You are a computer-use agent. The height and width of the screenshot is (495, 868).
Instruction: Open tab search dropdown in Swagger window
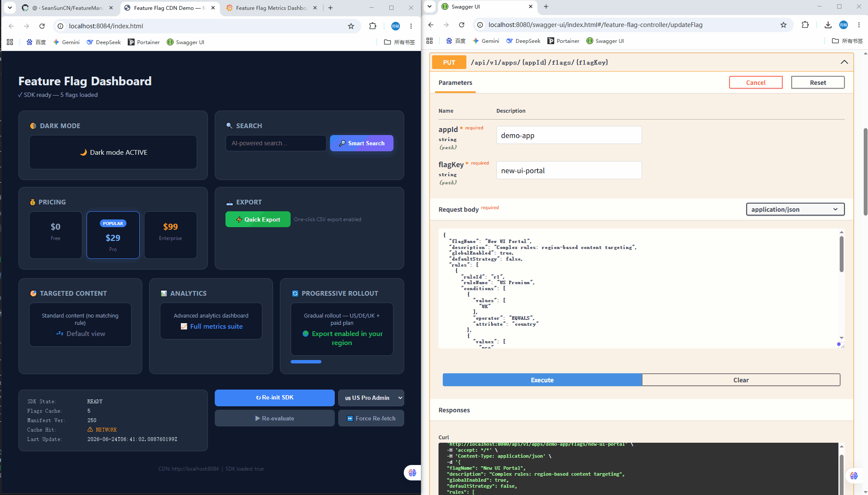tap(429, 6)
